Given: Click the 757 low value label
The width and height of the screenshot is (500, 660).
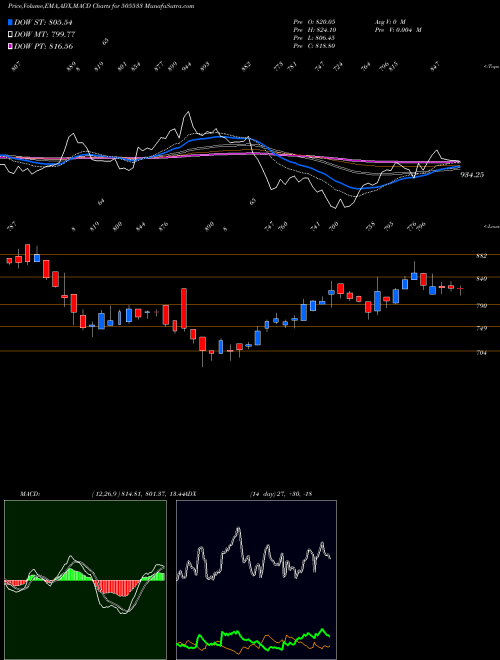Looking at the screenshot, I should tap(12, 227).
